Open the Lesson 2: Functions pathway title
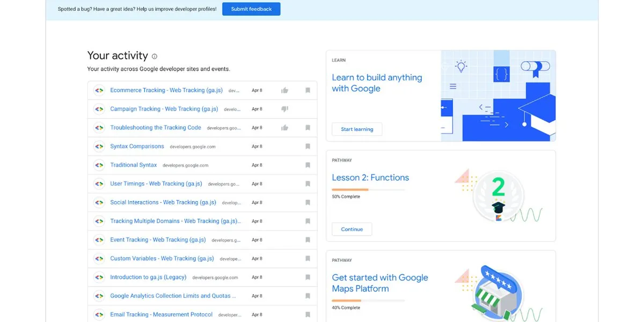This screenshot has height=322, width=644. [x=370, y=178]
